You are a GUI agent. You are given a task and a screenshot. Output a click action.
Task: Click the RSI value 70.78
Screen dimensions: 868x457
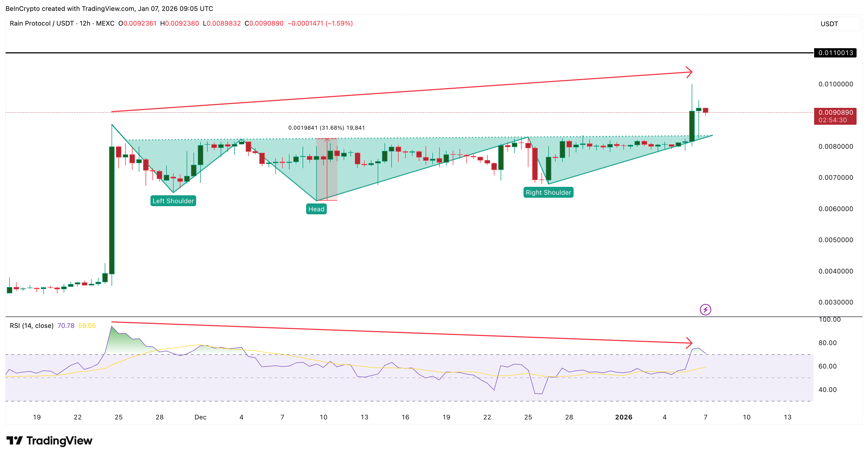67,325
